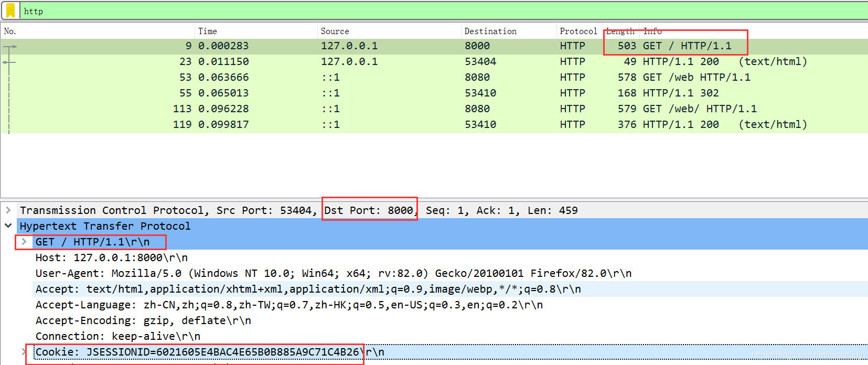The image size is (868, 365).
Task: Expand the Transmission Control Protocol section
Action: pyautogui.click(x=8, y=210)
